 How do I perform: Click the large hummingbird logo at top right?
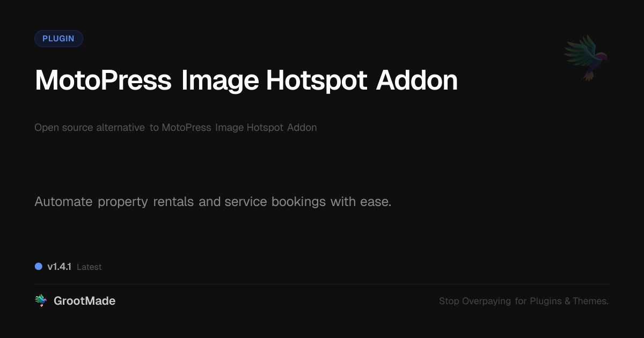pos(587,57)
